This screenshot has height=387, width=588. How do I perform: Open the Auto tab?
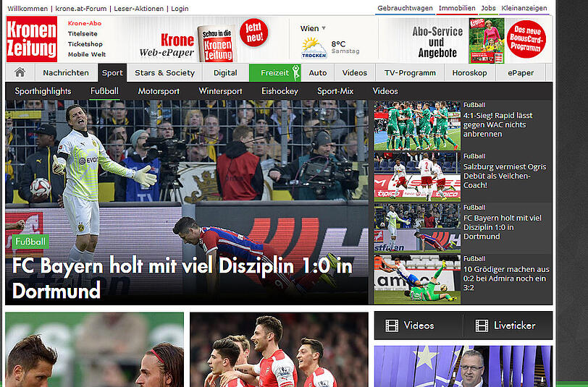click(x=318, y=72)
